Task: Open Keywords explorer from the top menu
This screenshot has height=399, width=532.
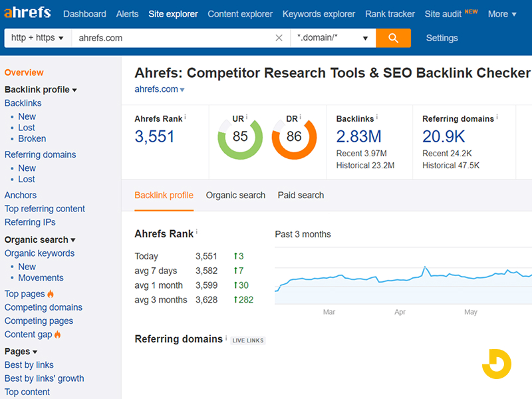Action: [x=319, y=14]
